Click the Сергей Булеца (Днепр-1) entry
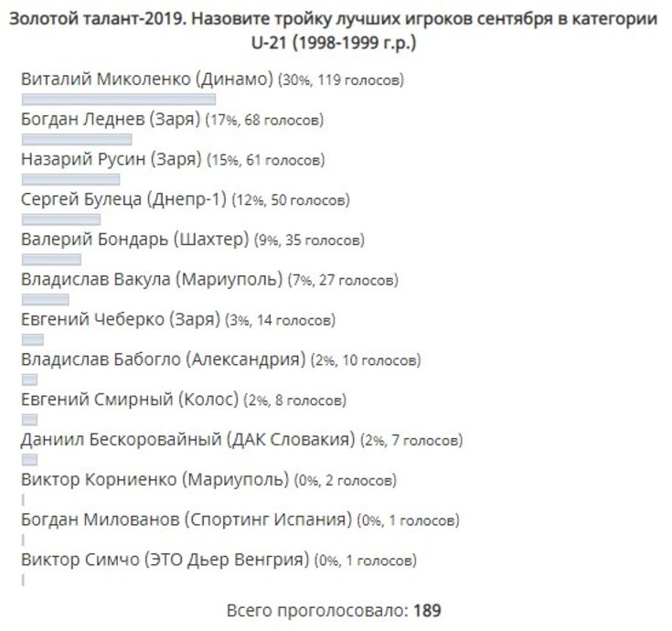The width and height of the screenshot is (672, 631). click(x=123, y=199)
